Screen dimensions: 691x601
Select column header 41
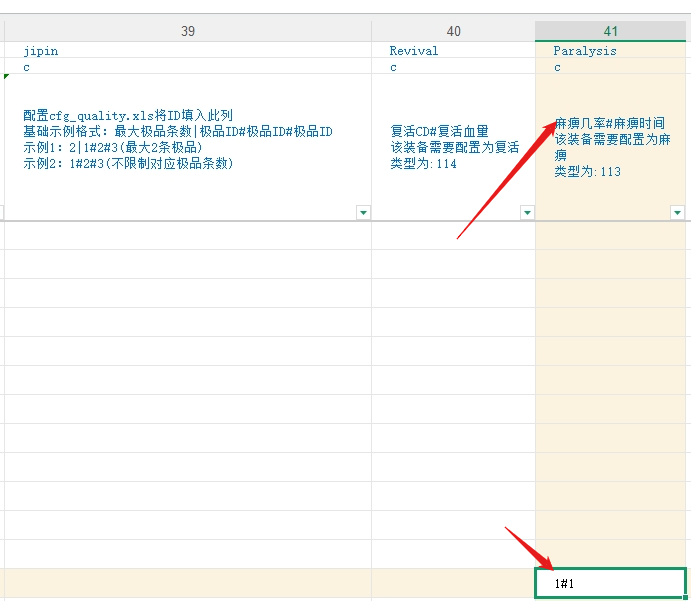coord(611,31)
